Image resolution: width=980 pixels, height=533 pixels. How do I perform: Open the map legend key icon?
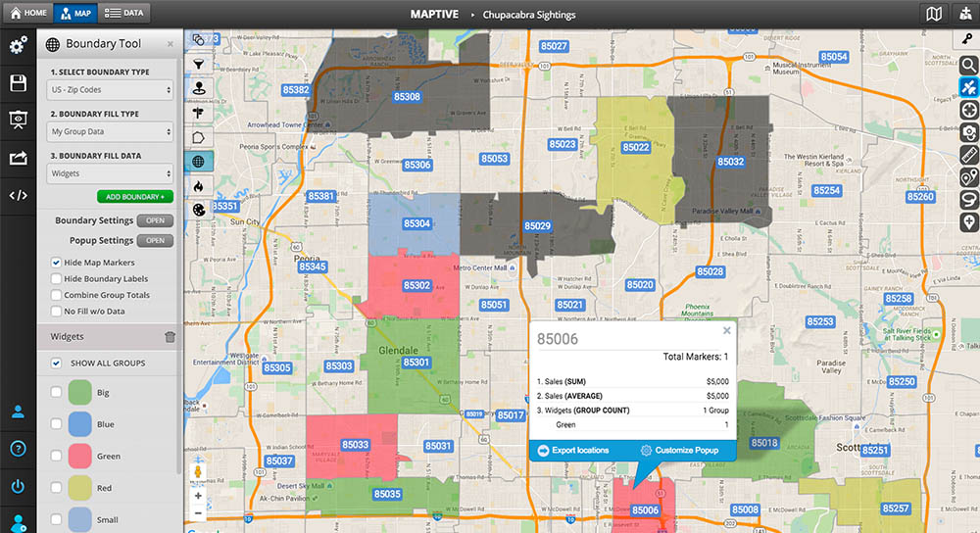967,39
